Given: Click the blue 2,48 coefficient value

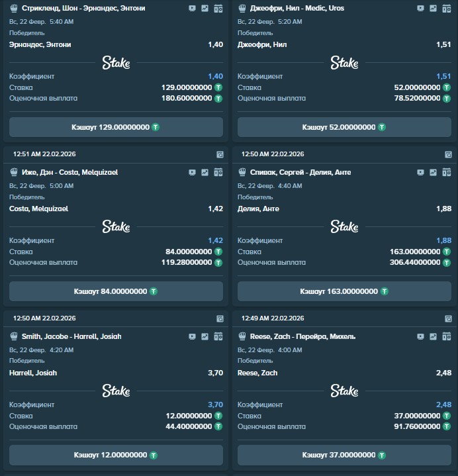Looking at the screenshot, I should point(443,405).
